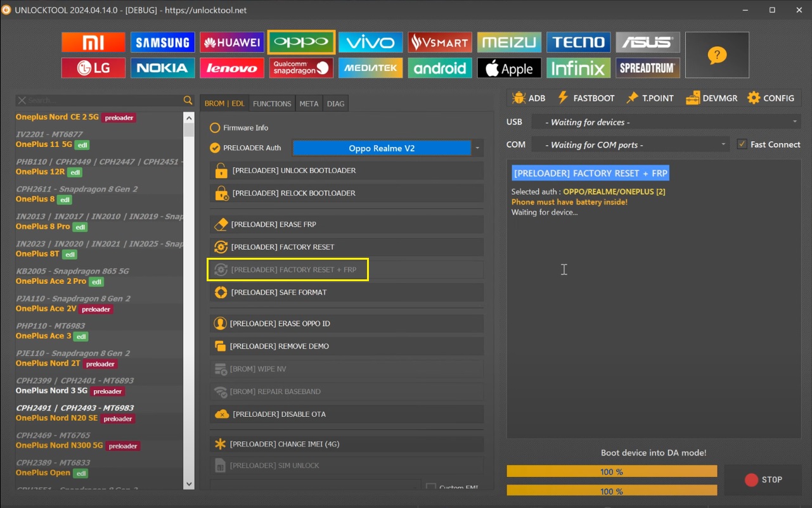The width and height of the screenshot is (812, 508).
Task: Click the device list scroll-up arrow
Action: pyautogui.click(x=189, y=118)
